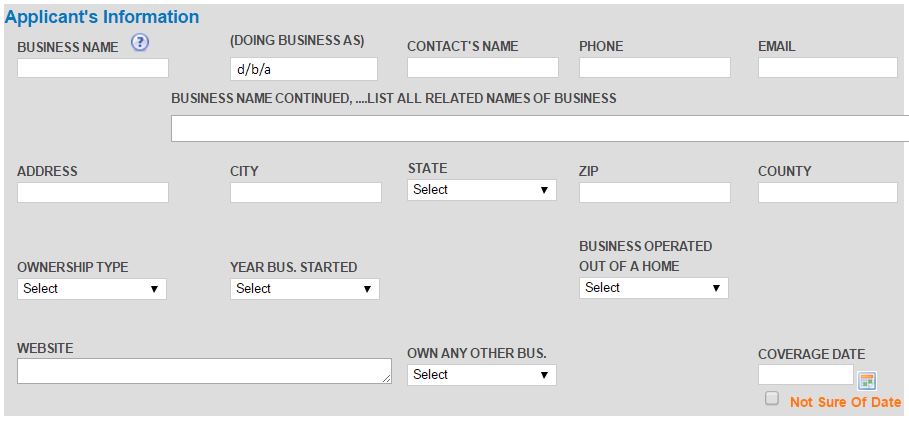Click the Phone input field
909x421 pixels.
click(x=655, y=67)
